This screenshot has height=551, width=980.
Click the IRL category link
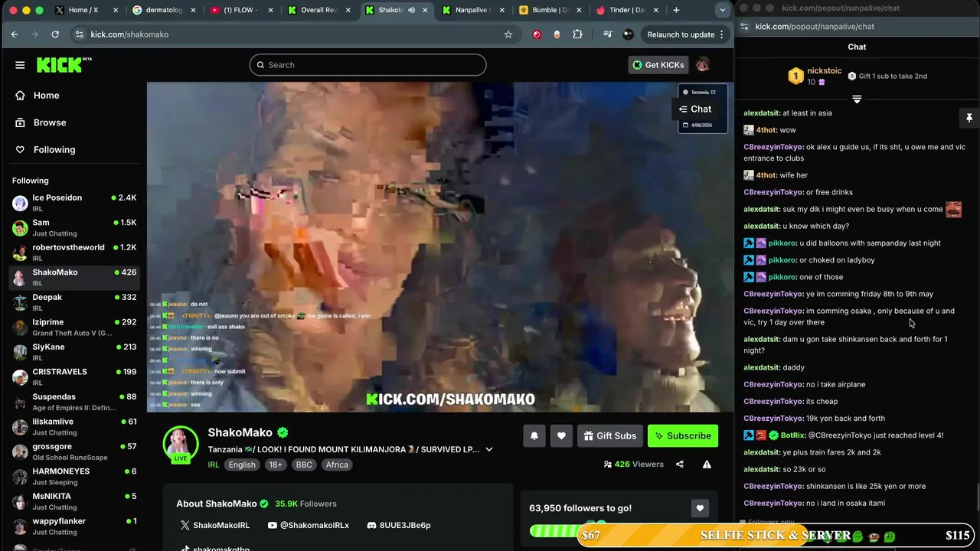[214, 465]
